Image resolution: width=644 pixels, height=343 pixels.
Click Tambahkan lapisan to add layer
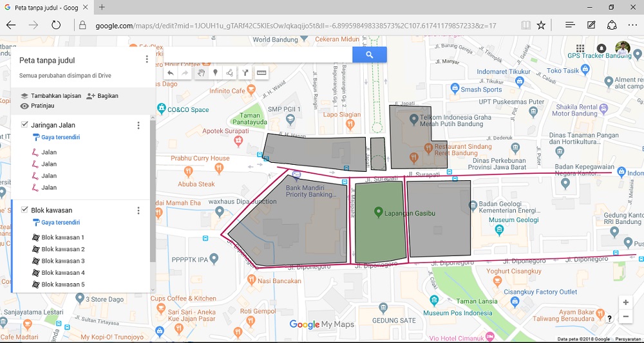click(51, 96)
